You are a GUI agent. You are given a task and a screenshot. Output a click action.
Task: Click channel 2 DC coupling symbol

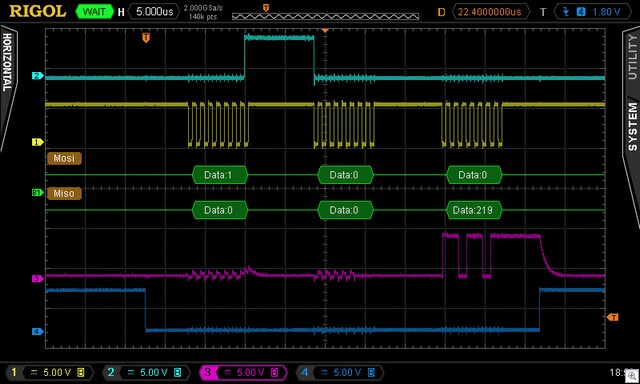(x=131, y=373)
